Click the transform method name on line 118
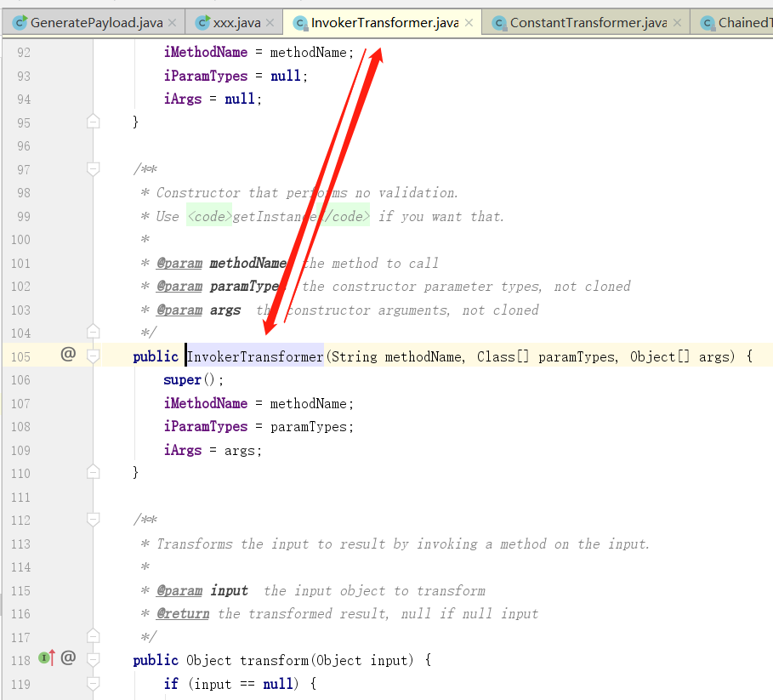773x700 pixels. coord(274,660)
